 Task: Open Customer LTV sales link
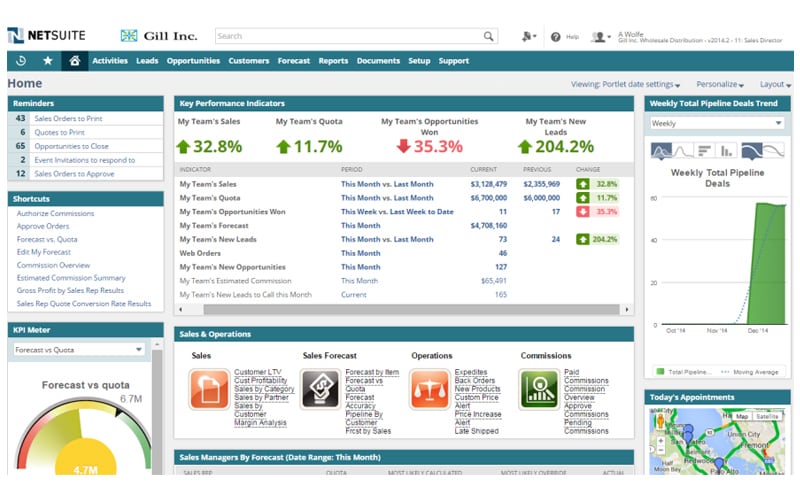click(258, 372)
